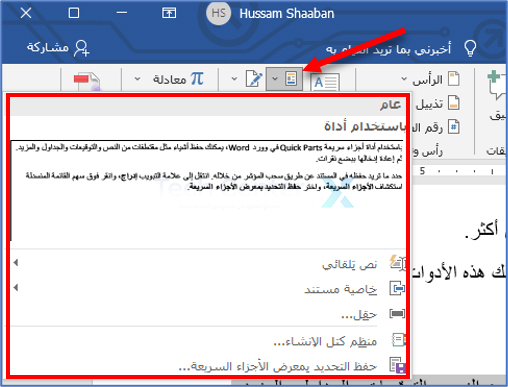This screenshot has width=508, height=387.
Task: Click the page number hash icon
Action: (453, 127)
